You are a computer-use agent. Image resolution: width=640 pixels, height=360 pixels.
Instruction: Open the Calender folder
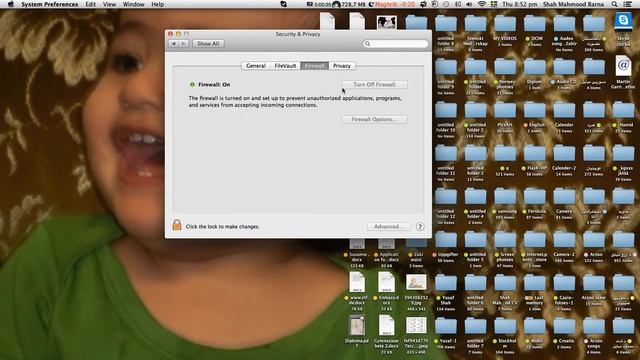point(564,110)
